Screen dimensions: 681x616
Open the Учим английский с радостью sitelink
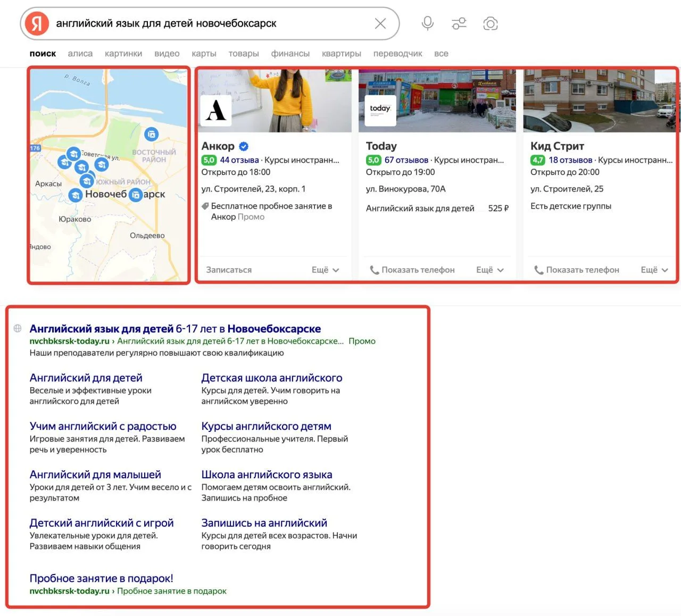click(x=103, y=426)
